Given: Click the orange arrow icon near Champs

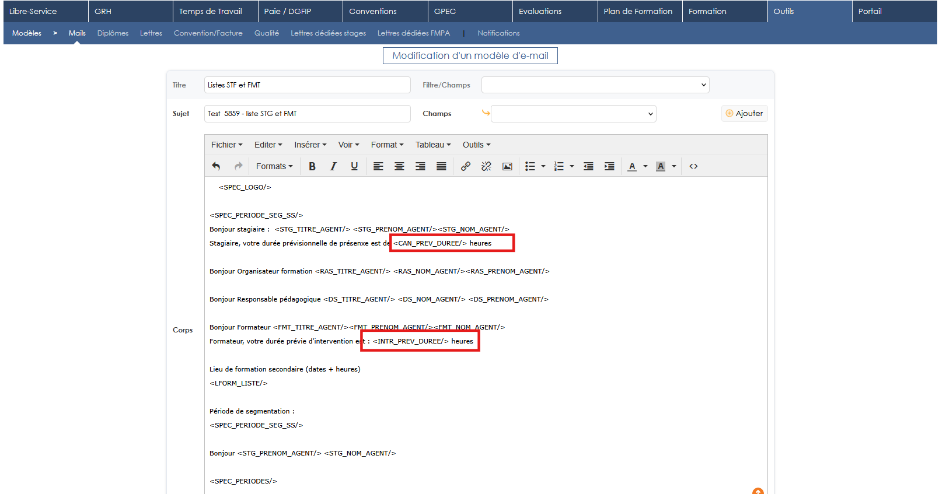Looking at the screenshot, I should [x=486, y=113].
